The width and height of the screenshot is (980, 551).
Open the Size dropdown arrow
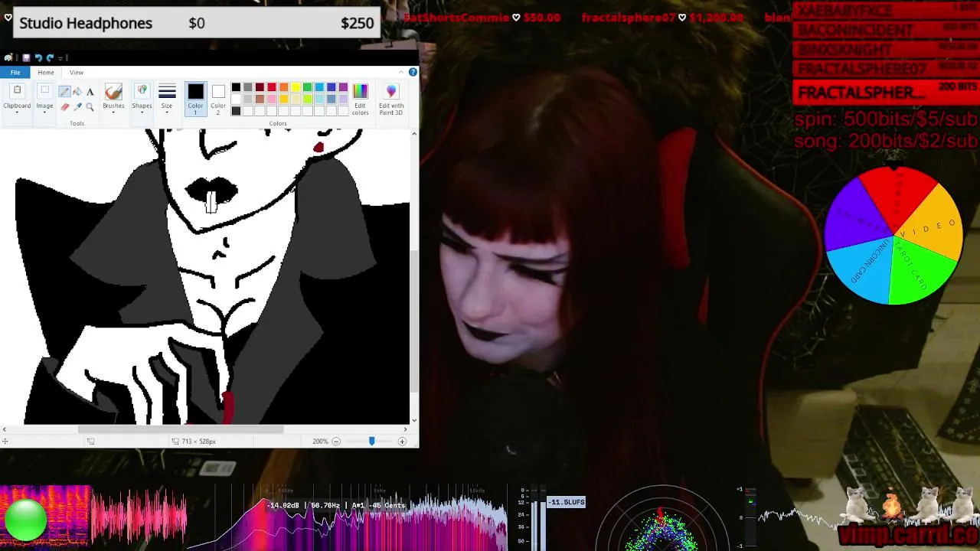click(x=167, y=112)
